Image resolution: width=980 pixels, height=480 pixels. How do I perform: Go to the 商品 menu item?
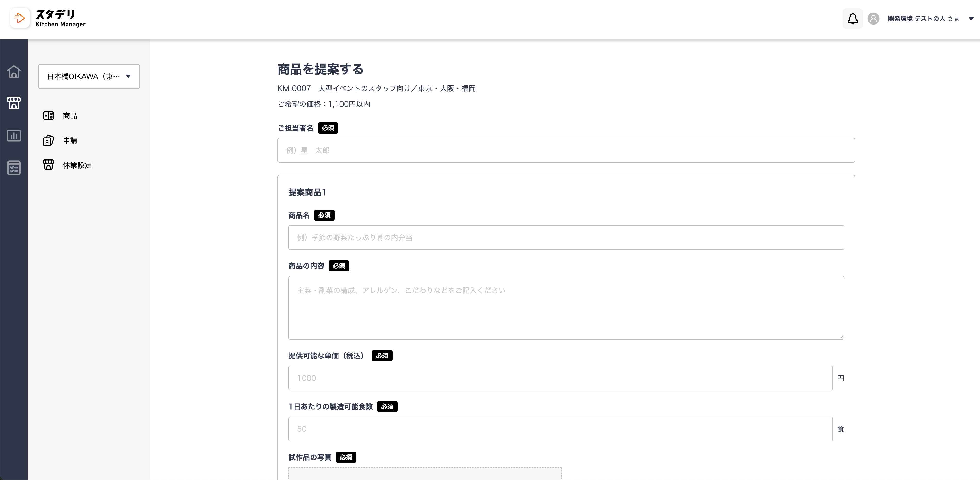coord(70,116)
